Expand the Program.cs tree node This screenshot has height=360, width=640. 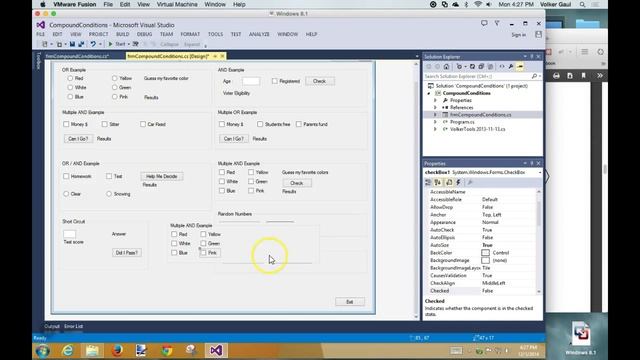click(435, 122)
